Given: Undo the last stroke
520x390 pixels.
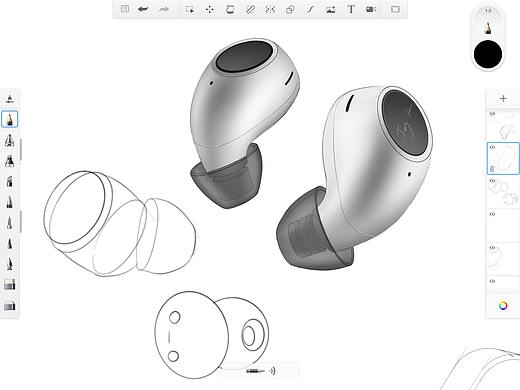Looking at the screenshot, I should tap(143, 9).
